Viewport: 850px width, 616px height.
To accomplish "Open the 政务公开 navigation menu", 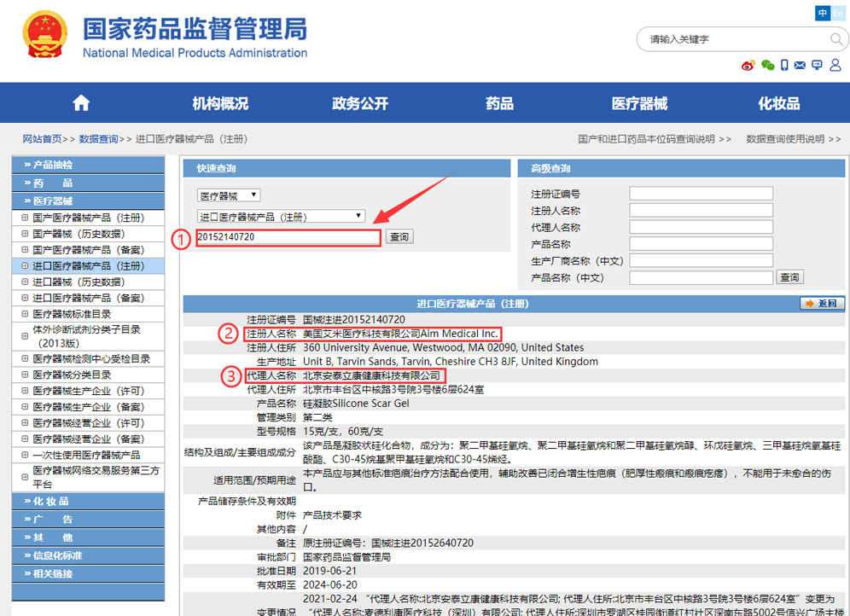I will point(360,103).
